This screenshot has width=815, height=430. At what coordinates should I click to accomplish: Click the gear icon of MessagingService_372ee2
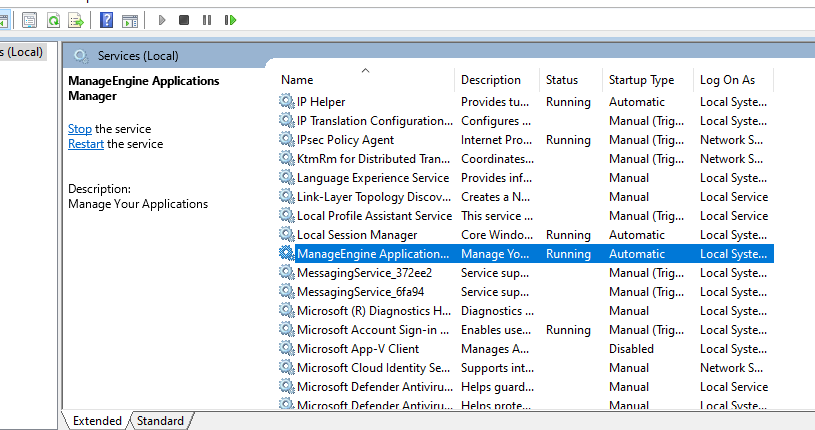click(286, 272)
